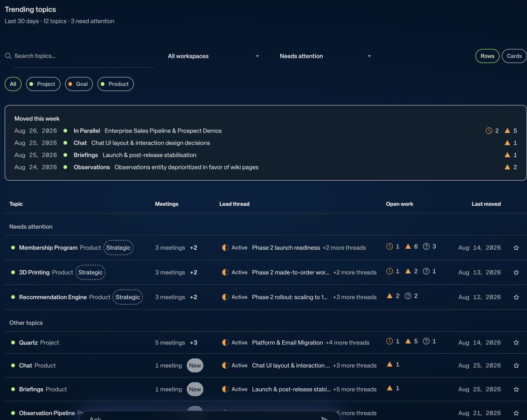Sort by the Lead thread column header
This screenshot has width=527, height=420.
(234, 204)
